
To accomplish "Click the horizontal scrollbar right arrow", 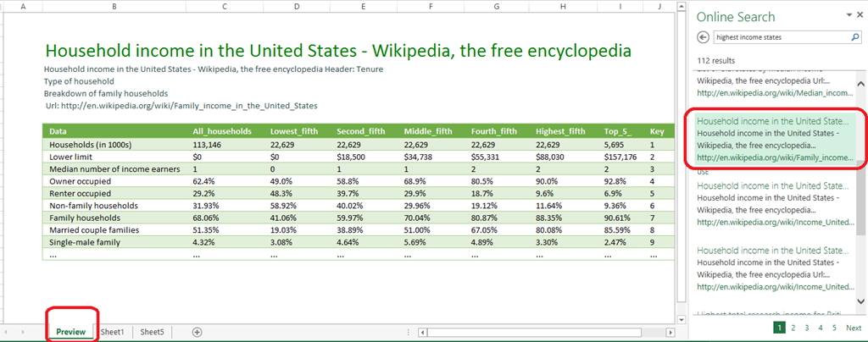I will click(x=671, y=333).
